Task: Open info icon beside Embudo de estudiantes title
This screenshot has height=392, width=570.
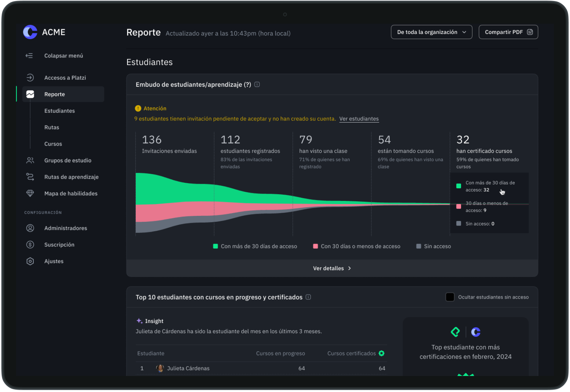Action: (x=257, y=85)
